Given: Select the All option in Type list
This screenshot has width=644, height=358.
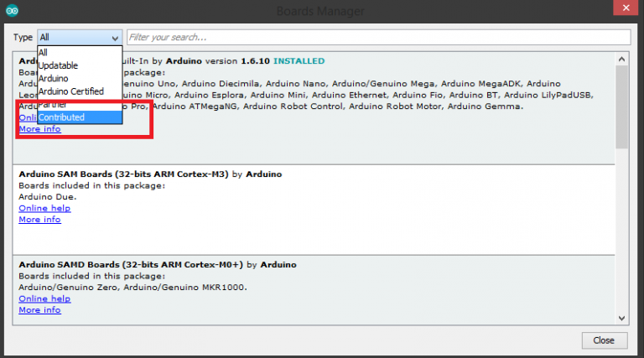Looking at the screenshot, I should click(x=43, y=52).
